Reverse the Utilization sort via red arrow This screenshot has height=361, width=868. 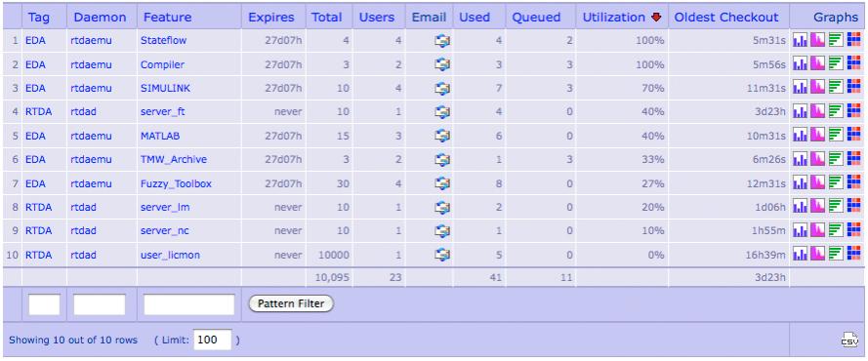(656, 18)
